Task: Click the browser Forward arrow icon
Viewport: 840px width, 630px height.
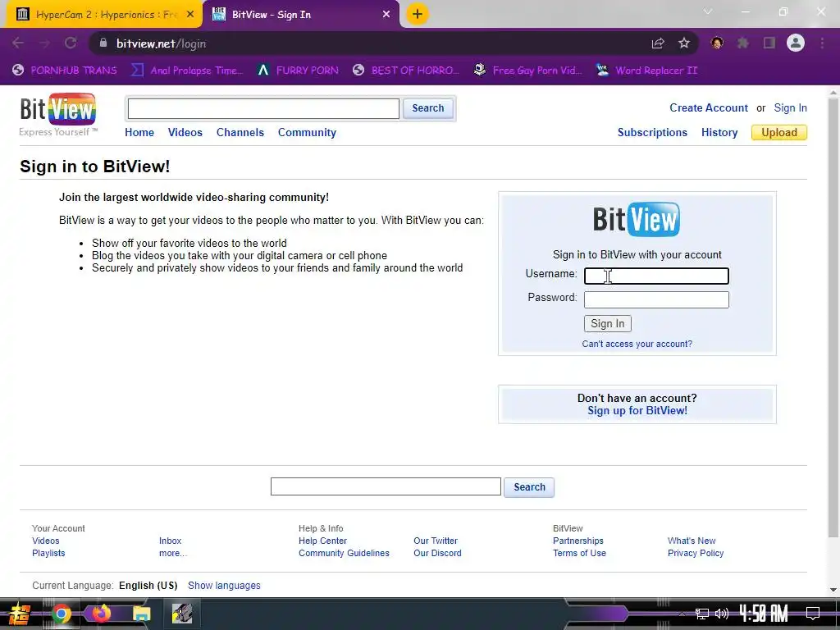Action: (x=44, y=43)
